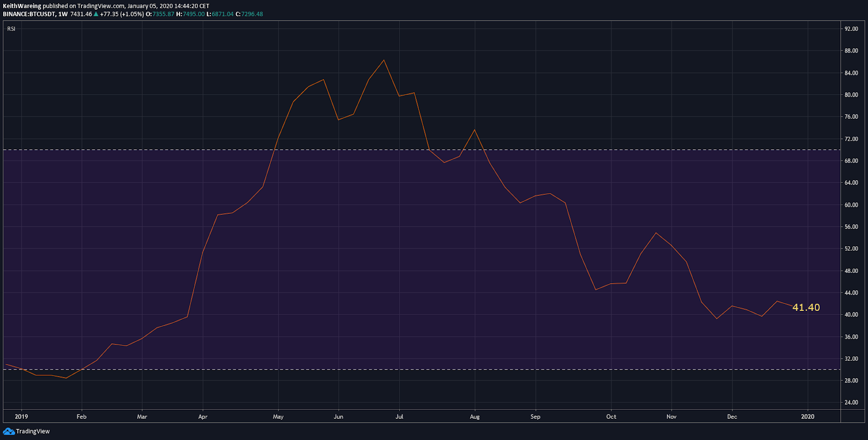Click the 44.00 price axis label
Image resolution: width=868 pixels, height=440 pixels.
[851, 292]
